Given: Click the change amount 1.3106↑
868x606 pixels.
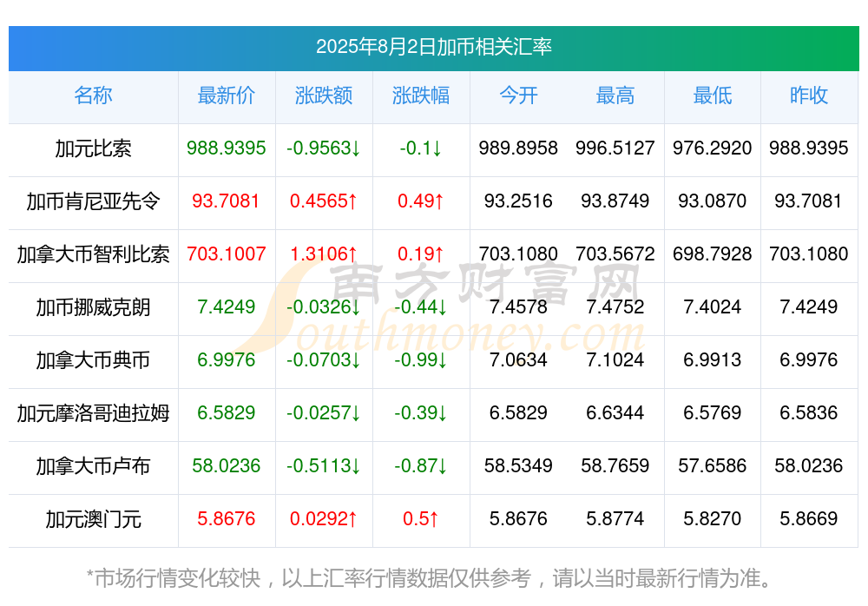Looking at the screenshot, I should click(x=324, y=254).
